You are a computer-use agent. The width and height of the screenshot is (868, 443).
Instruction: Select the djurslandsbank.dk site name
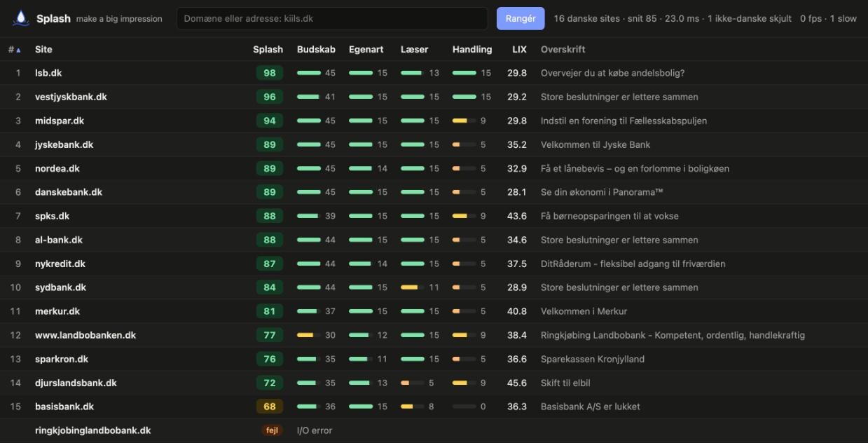[x=76, y=383]
